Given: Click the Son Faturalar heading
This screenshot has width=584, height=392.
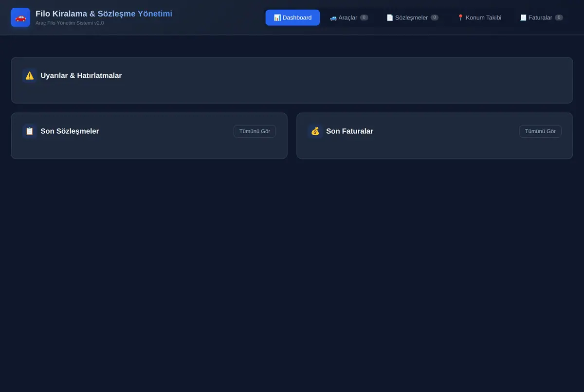Looking at the screenshot, I should point(349,131).
